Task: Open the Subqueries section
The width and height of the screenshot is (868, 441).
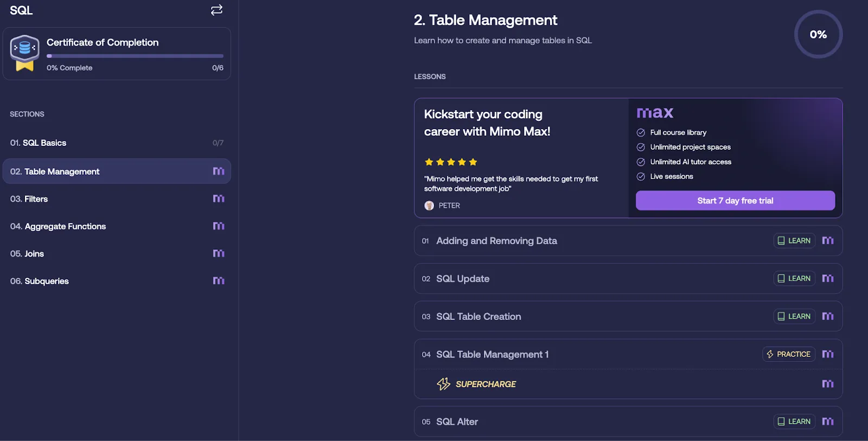Action: pos(117,281)
